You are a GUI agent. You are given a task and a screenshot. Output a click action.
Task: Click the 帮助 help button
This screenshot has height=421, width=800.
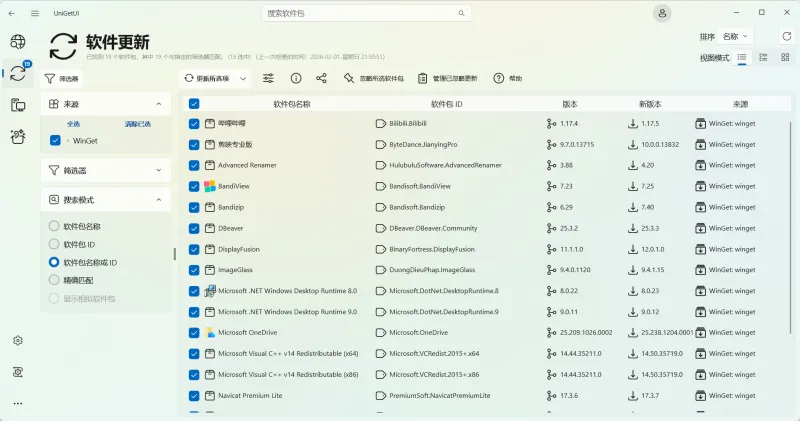tap(508, 78)
